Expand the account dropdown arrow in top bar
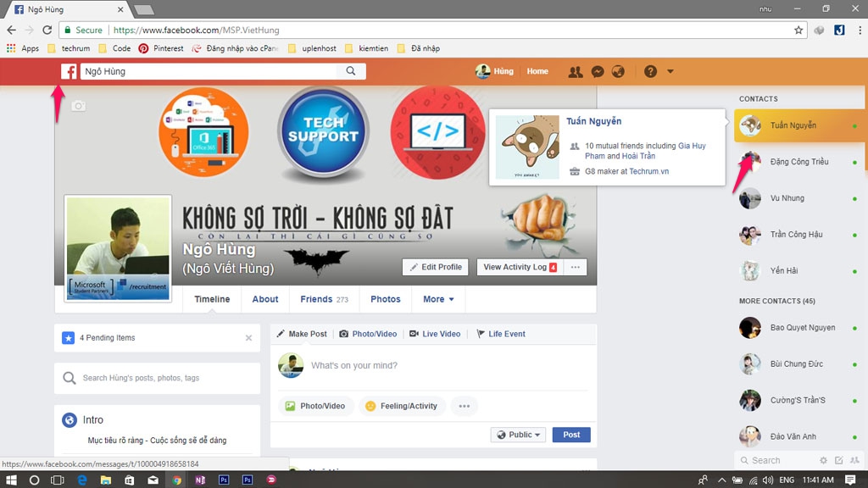The height and width of the screenshot is (488, 868). 670,72
